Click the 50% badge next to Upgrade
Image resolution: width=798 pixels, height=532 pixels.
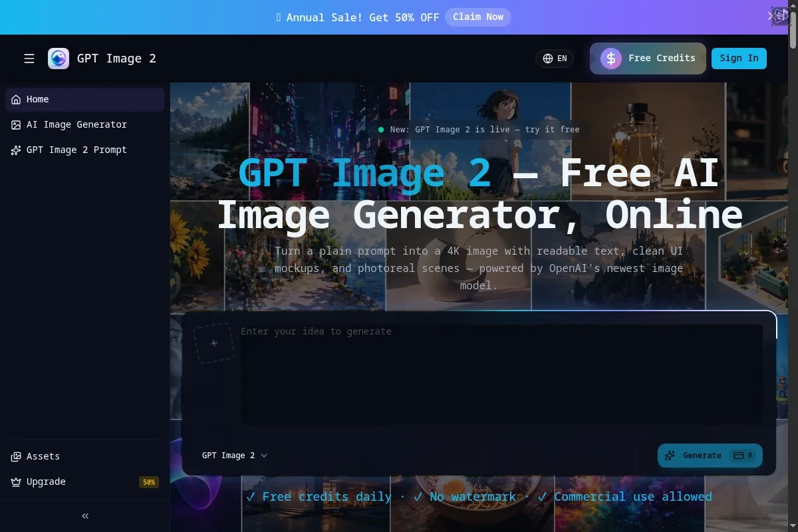tap(148, 482)
